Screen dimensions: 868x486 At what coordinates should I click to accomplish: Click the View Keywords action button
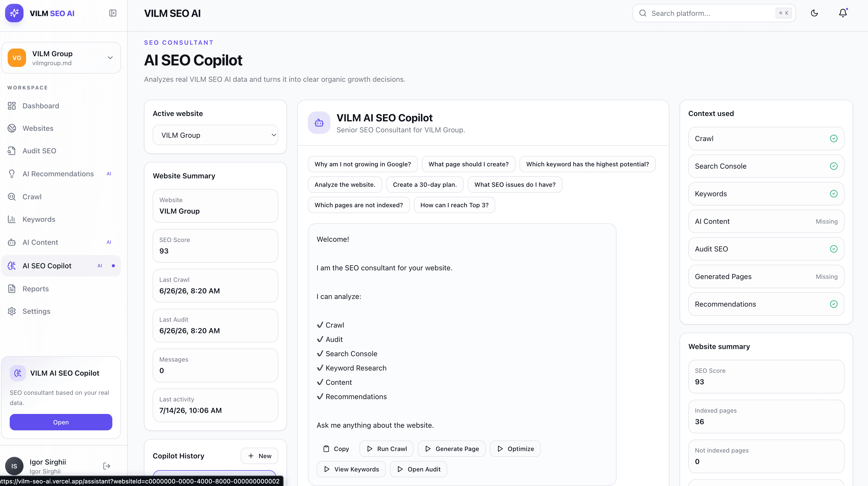coord(351,469)
